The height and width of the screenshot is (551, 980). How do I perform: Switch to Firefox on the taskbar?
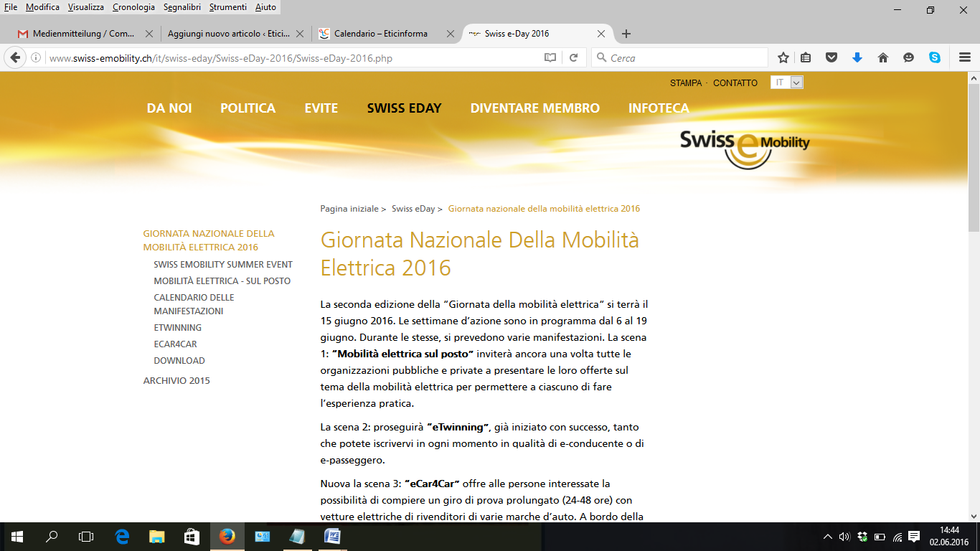point(227,537)
